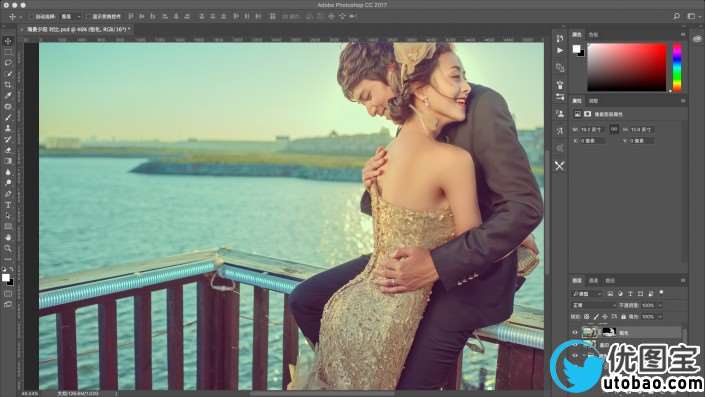This screenshot has width=705, height=397.
Task: Open the layer opacity slider arrow
Action: [660, 305]
